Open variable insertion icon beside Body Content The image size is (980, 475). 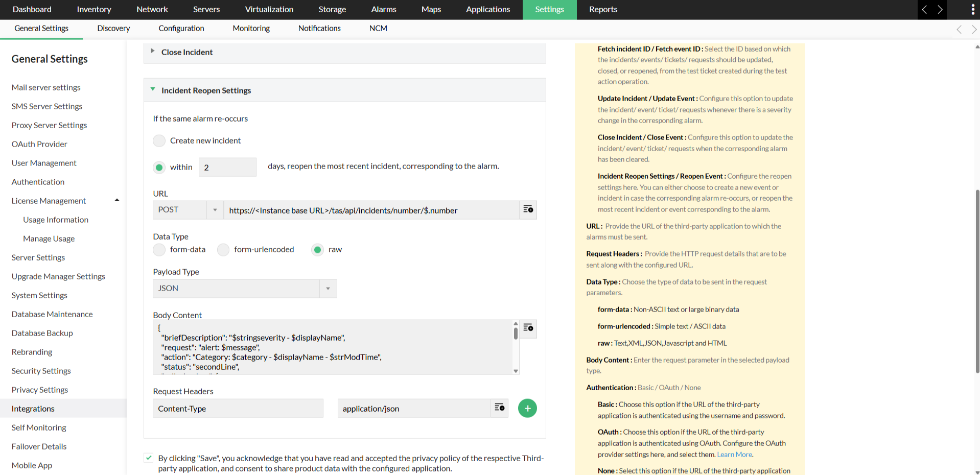(x=527, y=328)
